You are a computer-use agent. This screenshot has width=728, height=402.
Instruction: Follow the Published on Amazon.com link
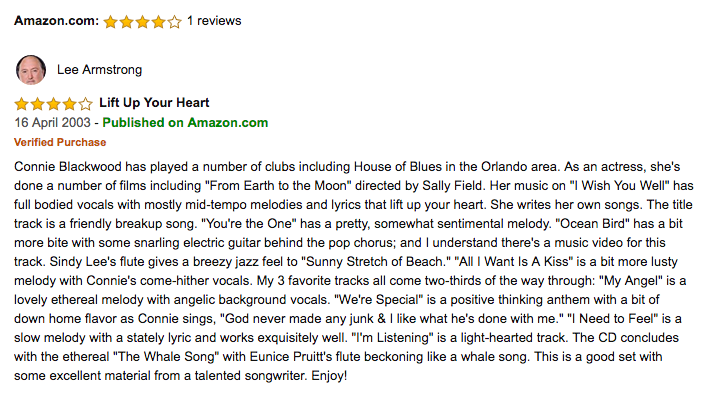185,123
